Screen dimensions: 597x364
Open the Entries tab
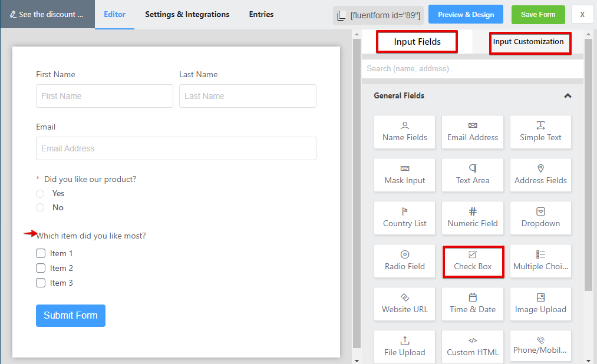coord(261,15)
